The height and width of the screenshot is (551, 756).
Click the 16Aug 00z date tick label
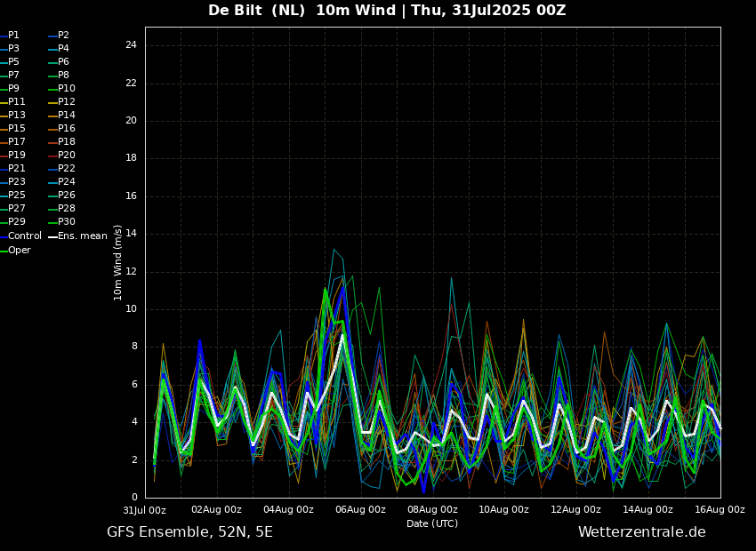[720, 510]
